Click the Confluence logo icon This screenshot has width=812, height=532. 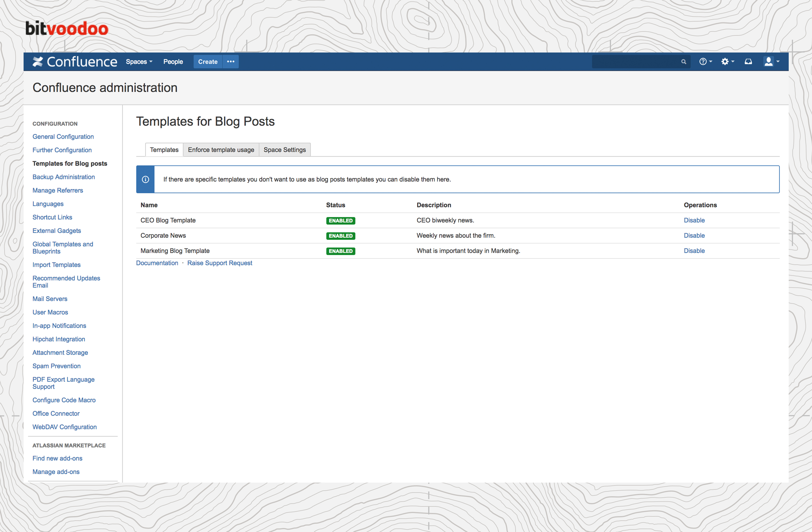[x=37, y=62]
